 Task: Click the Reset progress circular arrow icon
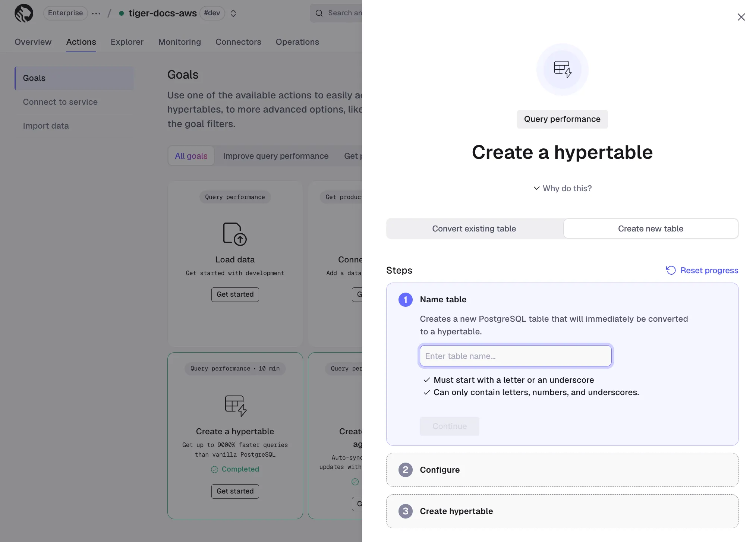coord(671,270)
